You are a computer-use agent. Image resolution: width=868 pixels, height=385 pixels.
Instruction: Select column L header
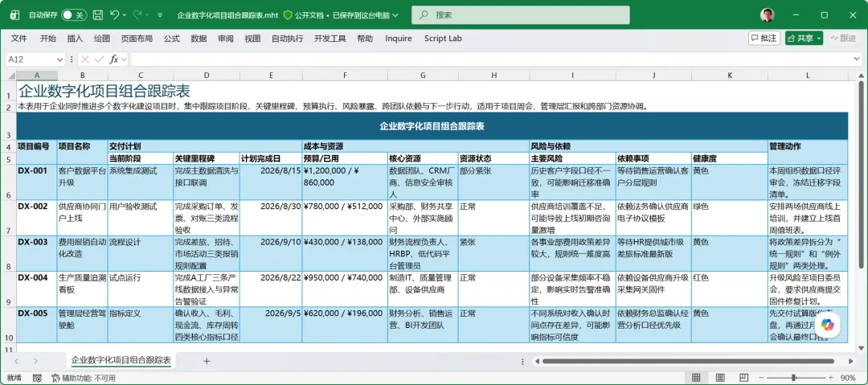click(808, 76)
